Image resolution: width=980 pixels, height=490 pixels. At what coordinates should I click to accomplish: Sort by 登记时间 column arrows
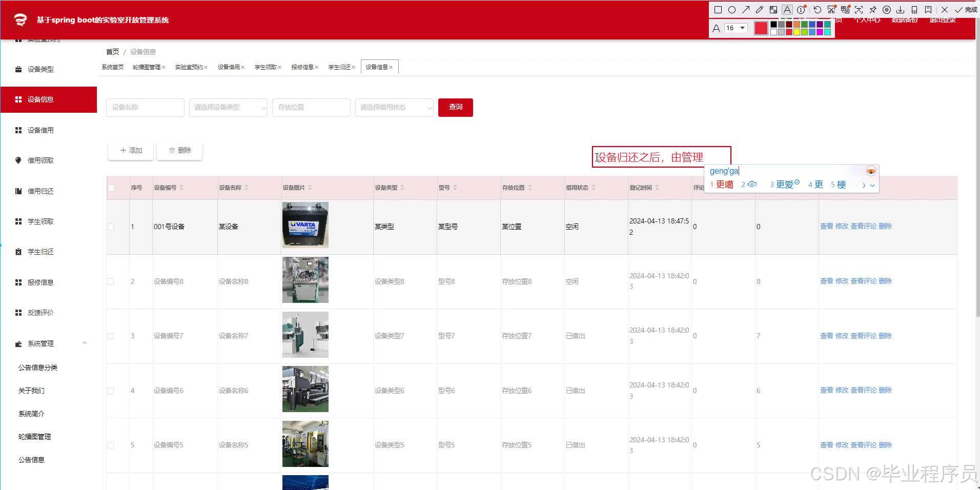tap(657, 188)
